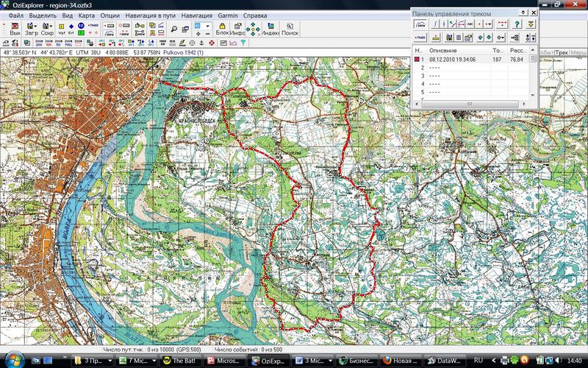Click the ABC track label button
The width and height of the screenshot is (588, 368).
click(470, 24)
